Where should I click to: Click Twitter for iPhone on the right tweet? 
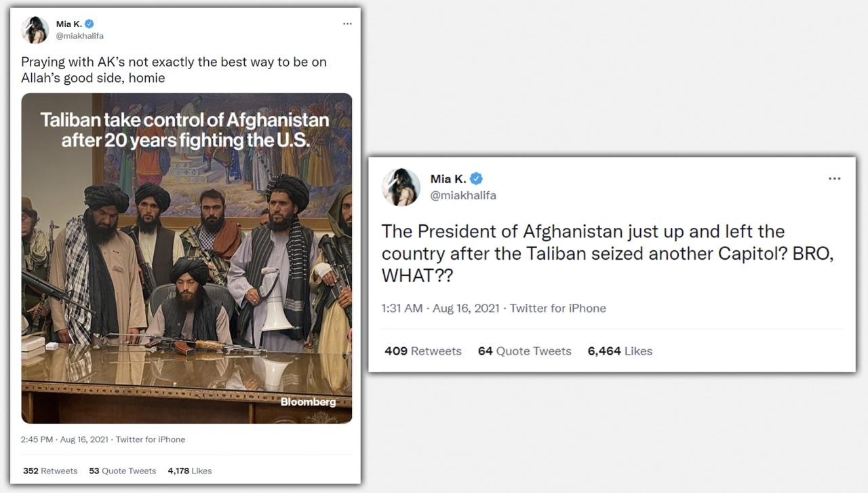pyautogui.click(x=558, y=308)
